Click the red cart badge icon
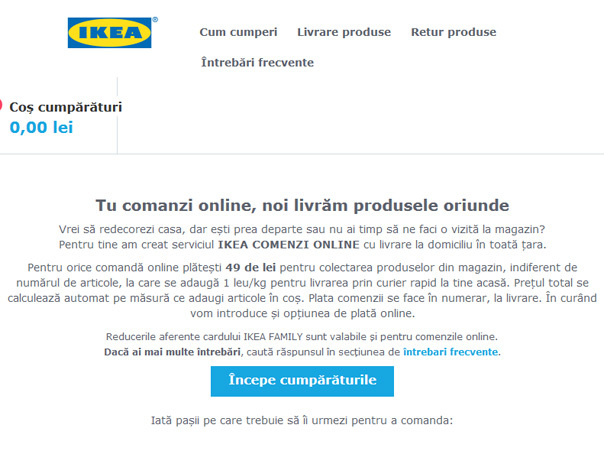 [x=1, y=105]
